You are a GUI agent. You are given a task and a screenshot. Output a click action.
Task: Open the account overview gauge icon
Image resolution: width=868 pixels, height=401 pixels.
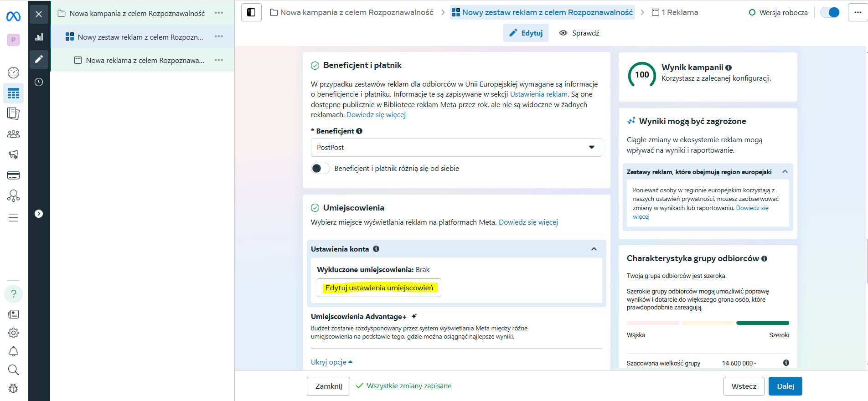tap(14, 72)
